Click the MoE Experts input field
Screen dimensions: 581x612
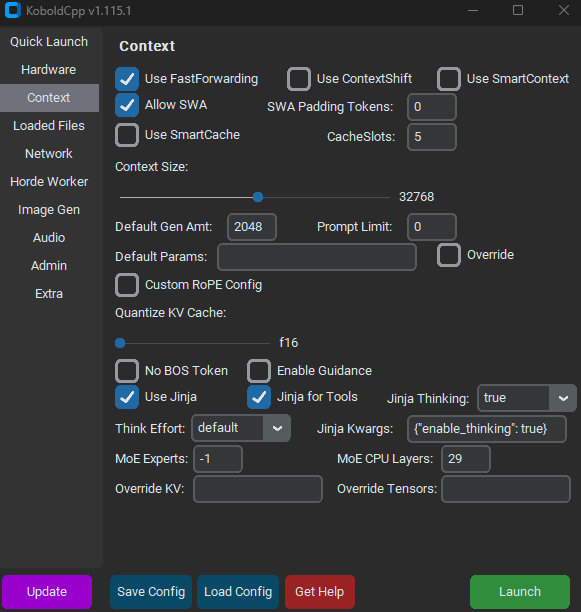coord(218,459)
